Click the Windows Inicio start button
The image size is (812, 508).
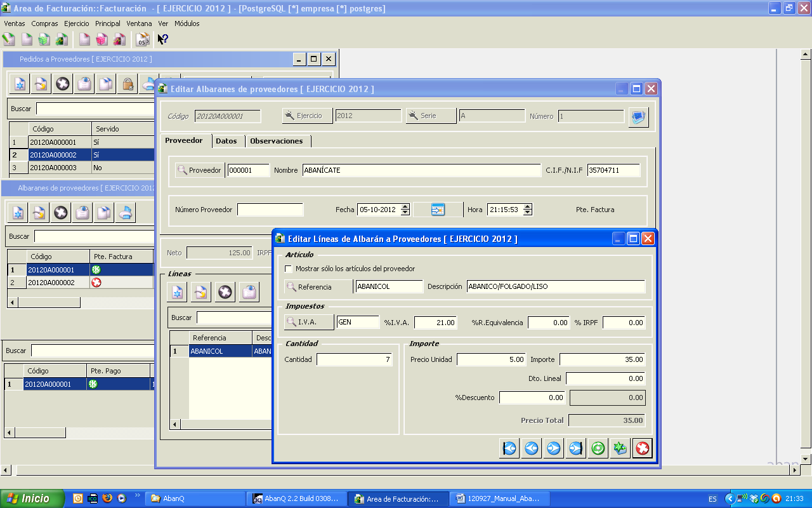tap(32, 498)
